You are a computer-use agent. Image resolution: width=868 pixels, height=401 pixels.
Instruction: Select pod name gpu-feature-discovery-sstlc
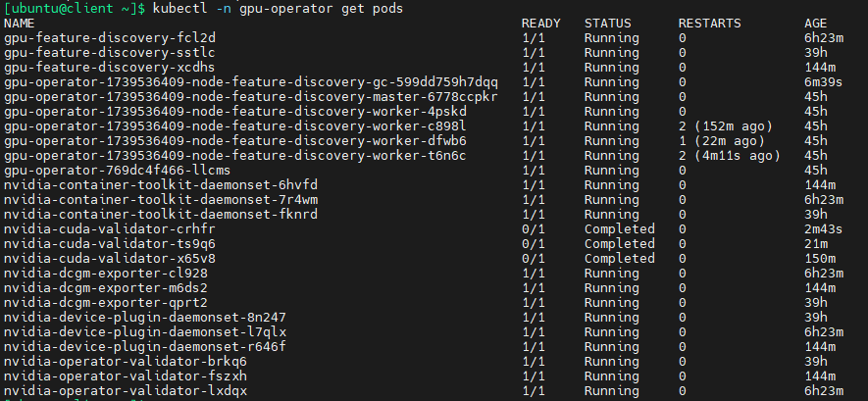point(110,53)
